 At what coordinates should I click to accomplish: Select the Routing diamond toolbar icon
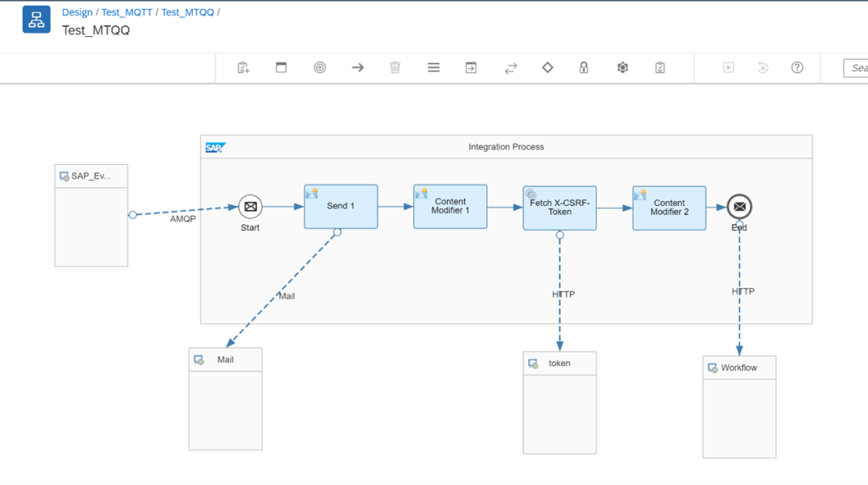(x=547, y=68)
